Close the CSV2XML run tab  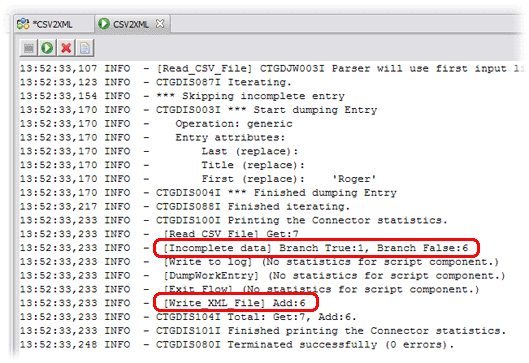point(160,24)
